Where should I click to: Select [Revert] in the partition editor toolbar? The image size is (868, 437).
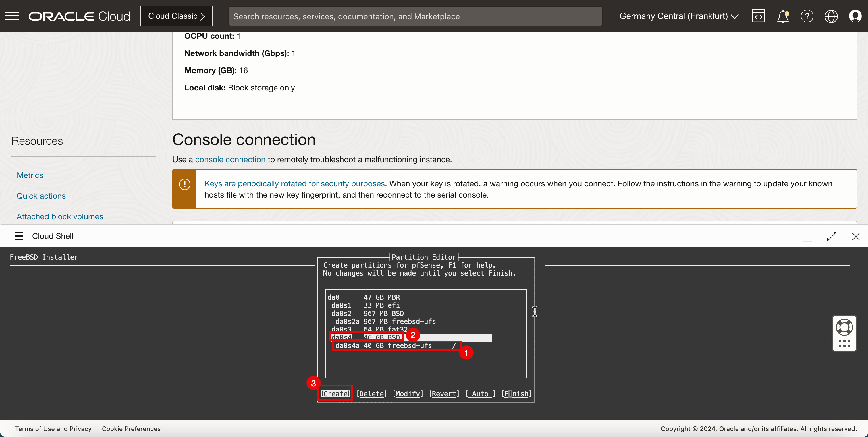(x=443, y=394)
